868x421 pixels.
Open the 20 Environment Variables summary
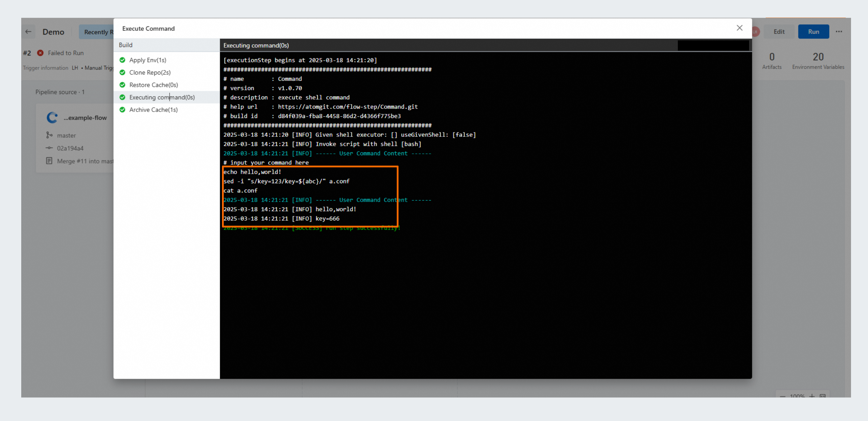818,61
